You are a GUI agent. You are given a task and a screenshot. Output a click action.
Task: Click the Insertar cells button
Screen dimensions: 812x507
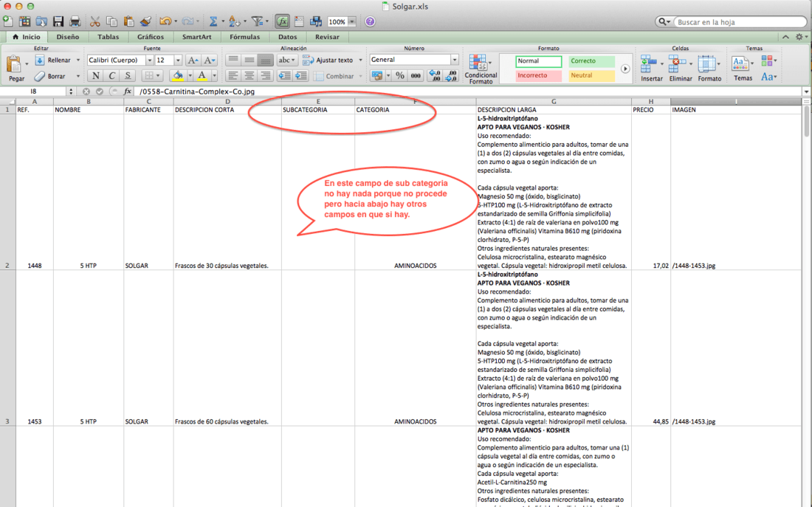pyautogui.click(x=652, y=68)
